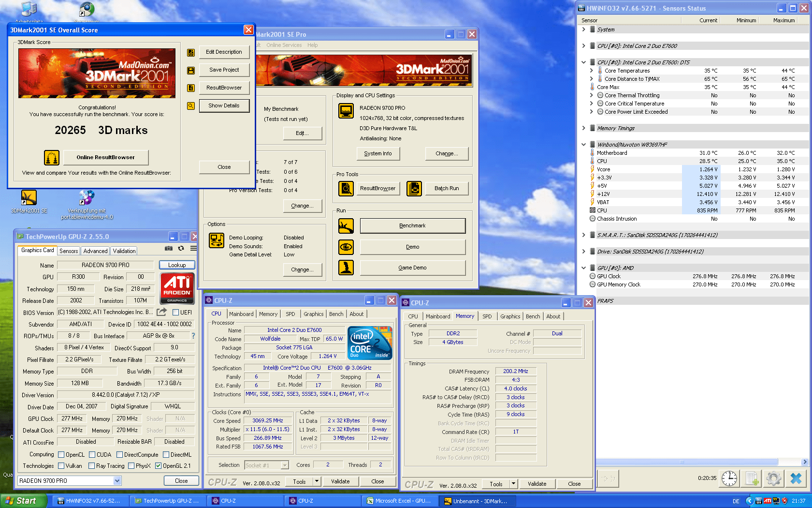Click the Show Details button
812x508 pixels.
coord(224,105)
